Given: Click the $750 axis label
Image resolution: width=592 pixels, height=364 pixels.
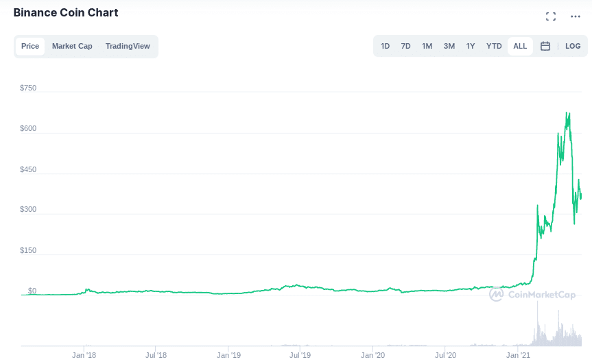Looking at the screenshot, I should tap(28, 88).
